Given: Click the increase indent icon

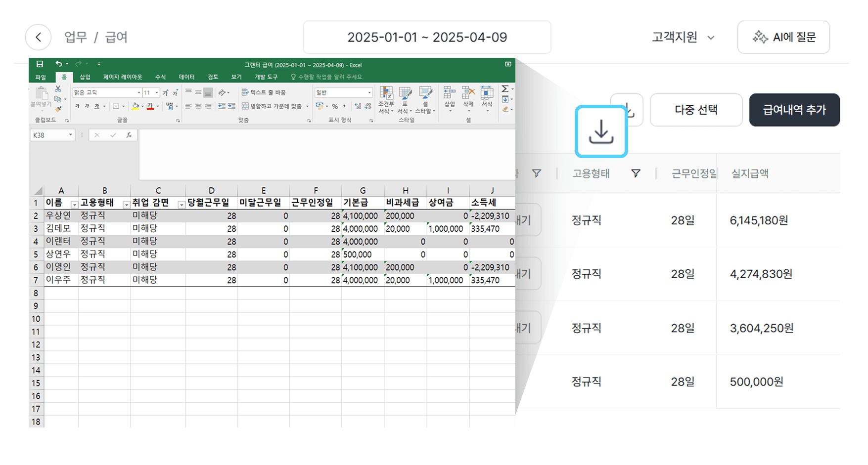Looking at the screenshot, I should tap(231, 106).
